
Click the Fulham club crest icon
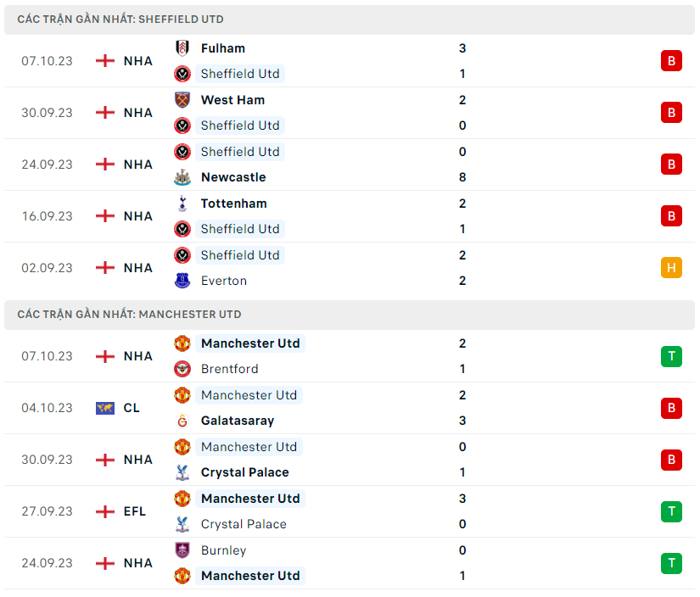click(x=182, y=48)
